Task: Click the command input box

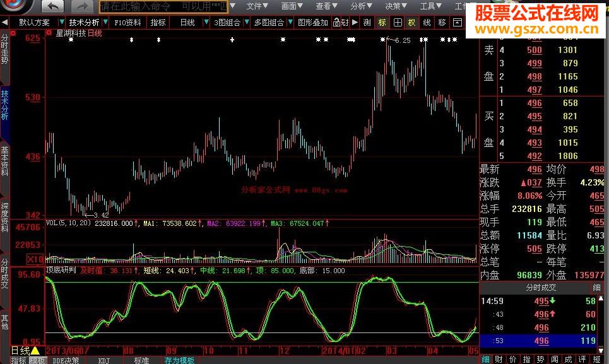Action: pyautogui.click(x=163, y=6)
